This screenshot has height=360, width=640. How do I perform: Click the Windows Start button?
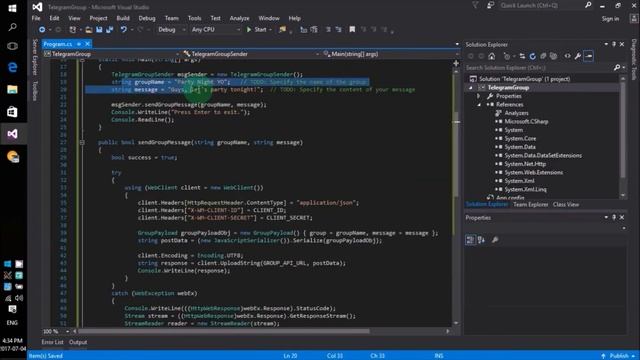(x=12, y=9)
